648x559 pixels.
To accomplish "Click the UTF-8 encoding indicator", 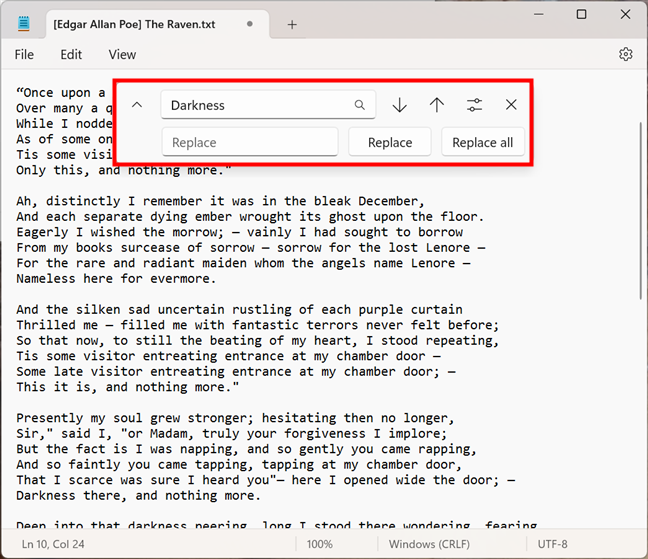I will (552, 544).
